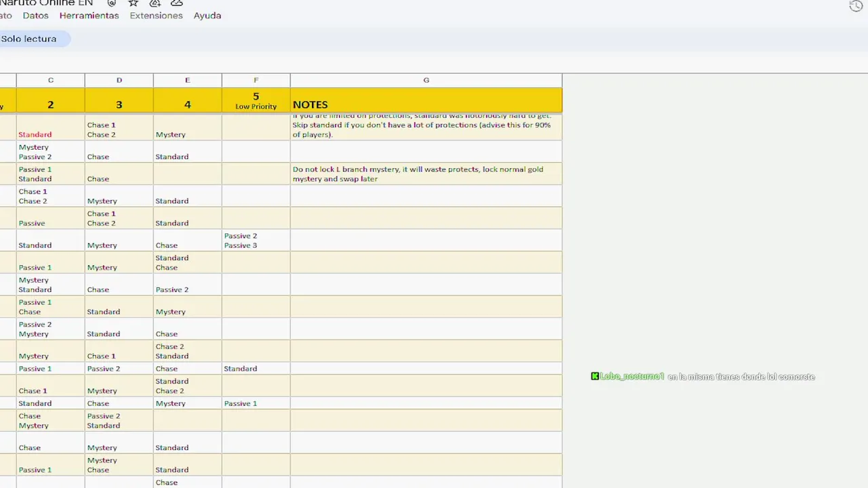Image resolution: width=868 pixels, height=488 pixels.
Task: Select the "Passive 1 Standard" cell
Action: coord(51,174)
